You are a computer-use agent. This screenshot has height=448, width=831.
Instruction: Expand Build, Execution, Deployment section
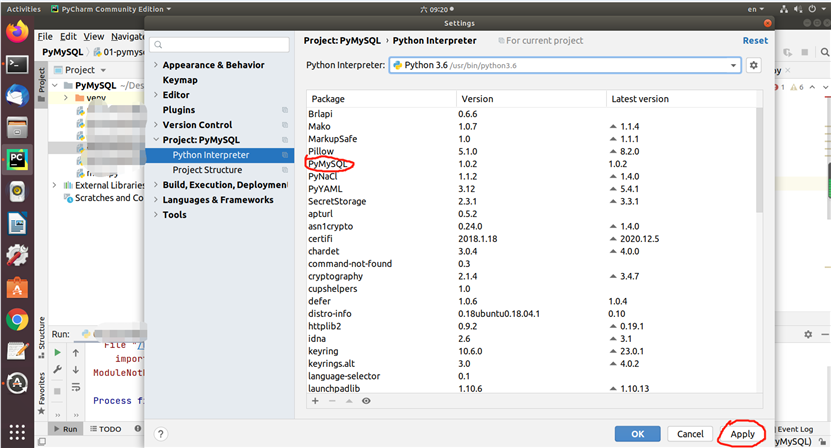coord(155,185)
